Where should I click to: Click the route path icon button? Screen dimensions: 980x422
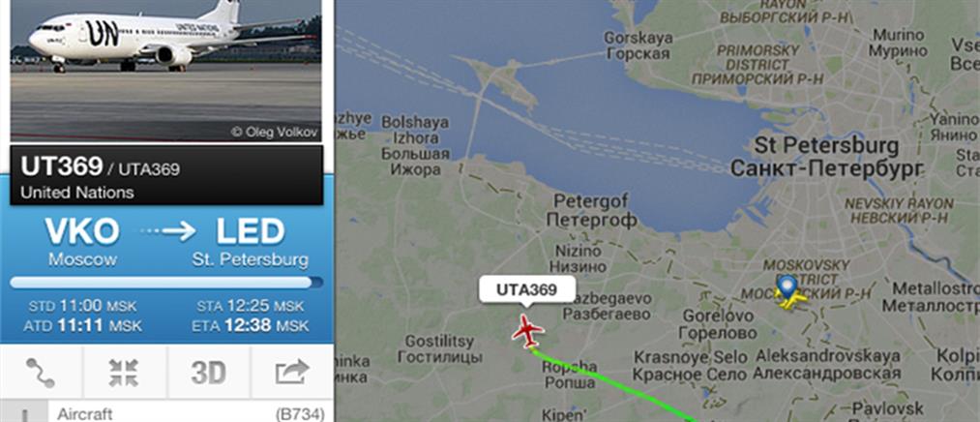tap(41, 373)
